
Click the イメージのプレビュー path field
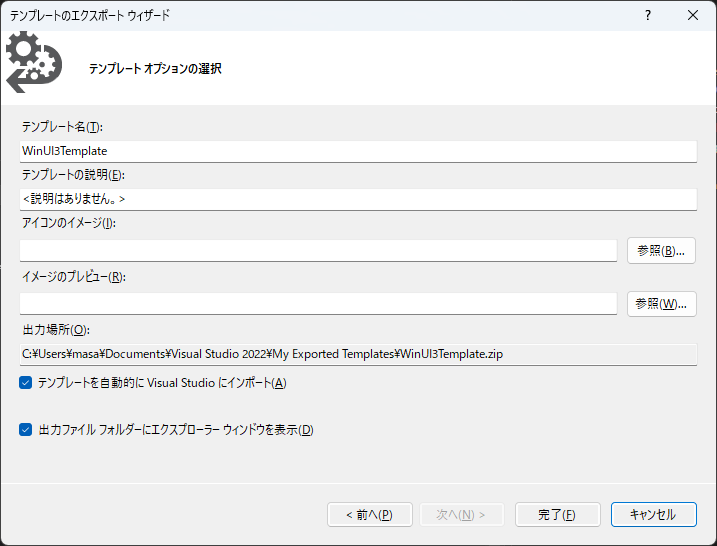318,304
